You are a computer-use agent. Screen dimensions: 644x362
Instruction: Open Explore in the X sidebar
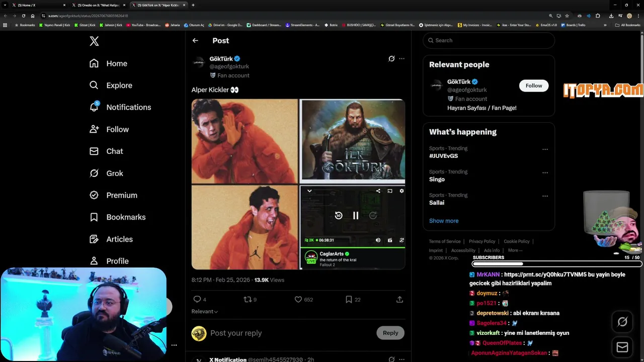[111, 85]
